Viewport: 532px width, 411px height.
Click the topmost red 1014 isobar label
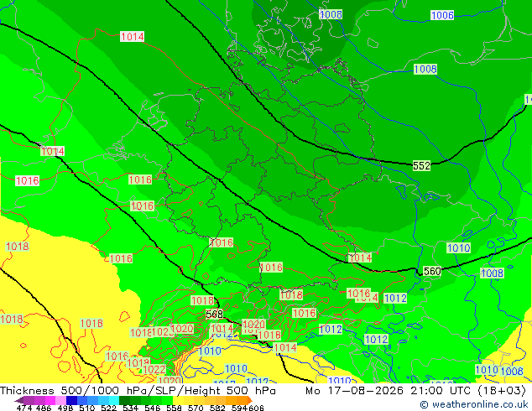[x=133, y=37]
